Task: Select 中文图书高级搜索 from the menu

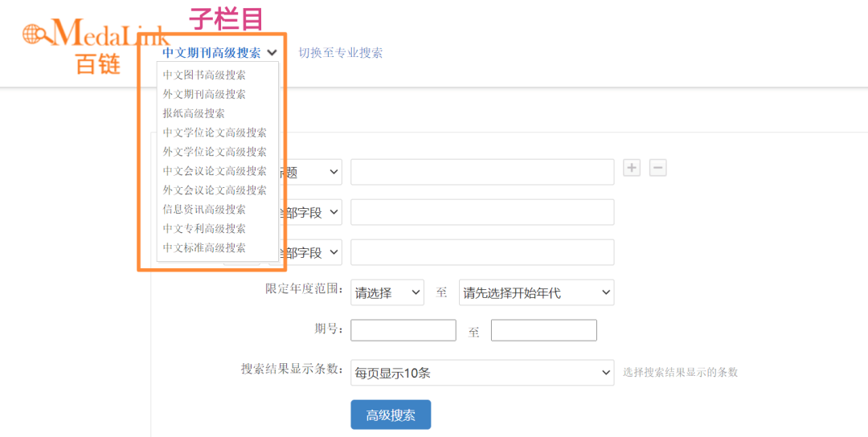Action: coord(204,76)
